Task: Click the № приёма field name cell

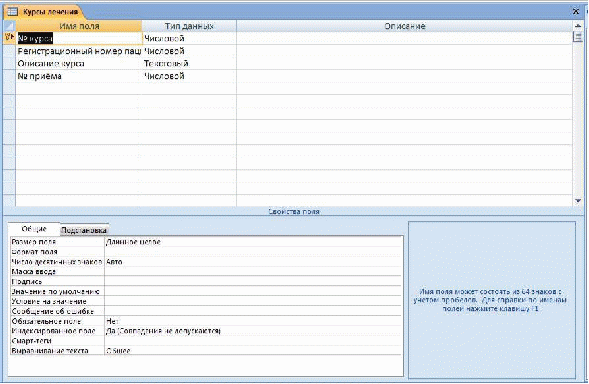Action: [x=79, y=76]
